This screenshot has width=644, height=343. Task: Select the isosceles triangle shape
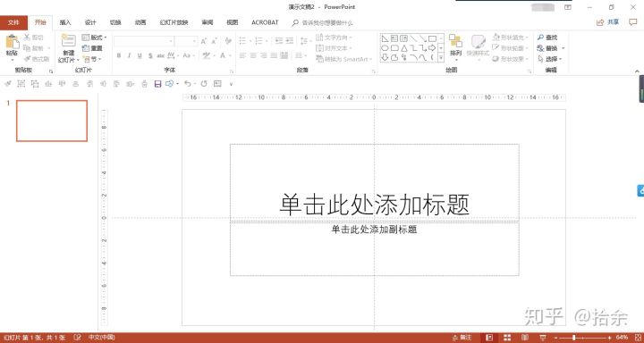coord(403,48)
